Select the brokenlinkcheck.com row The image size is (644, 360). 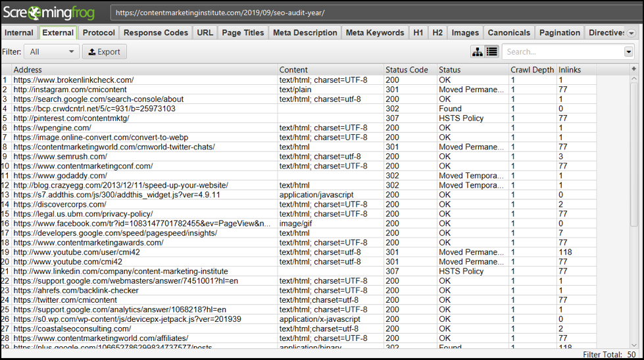73,80
